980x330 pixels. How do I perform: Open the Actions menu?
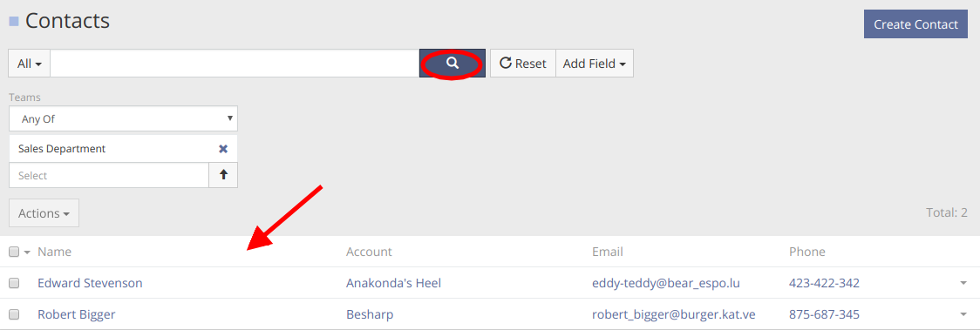pos(44,213)
